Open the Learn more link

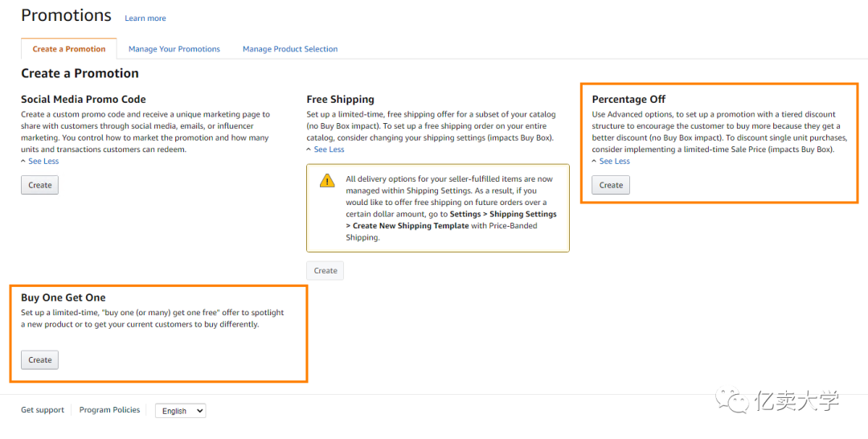click(x=145, y=18)
